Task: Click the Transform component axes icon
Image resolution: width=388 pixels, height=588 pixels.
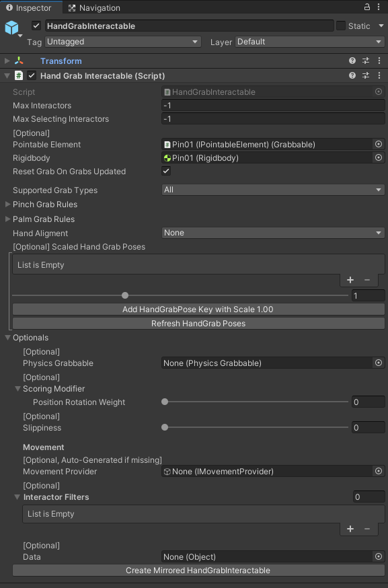Action: [x=19, y=61]
